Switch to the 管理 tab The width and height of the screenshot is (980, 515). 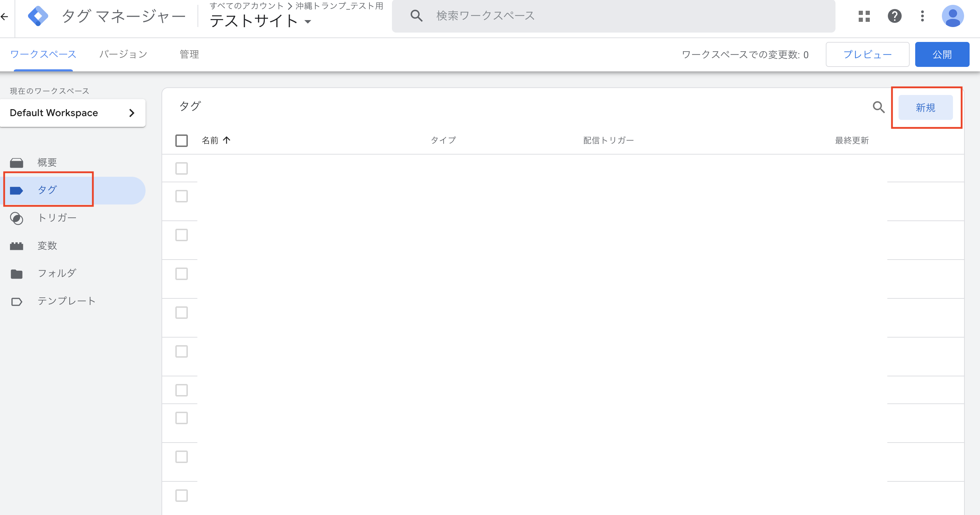tap(189, 54)
